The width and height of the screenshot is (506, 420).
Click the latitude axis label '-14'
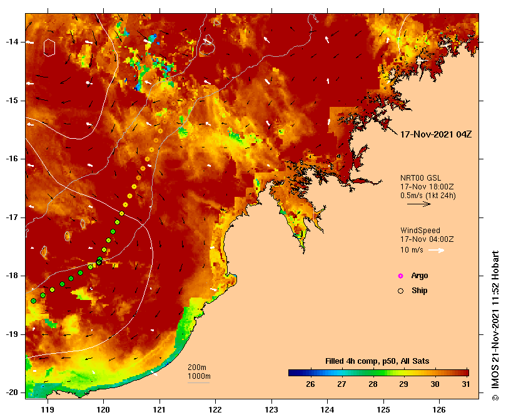(12, 42)
